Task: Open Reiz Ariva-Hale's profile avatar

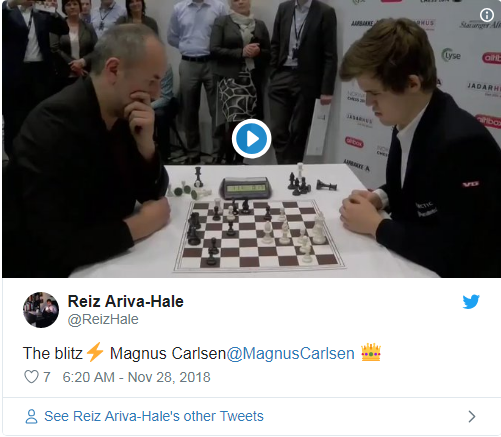Action: tap(41, 310)
